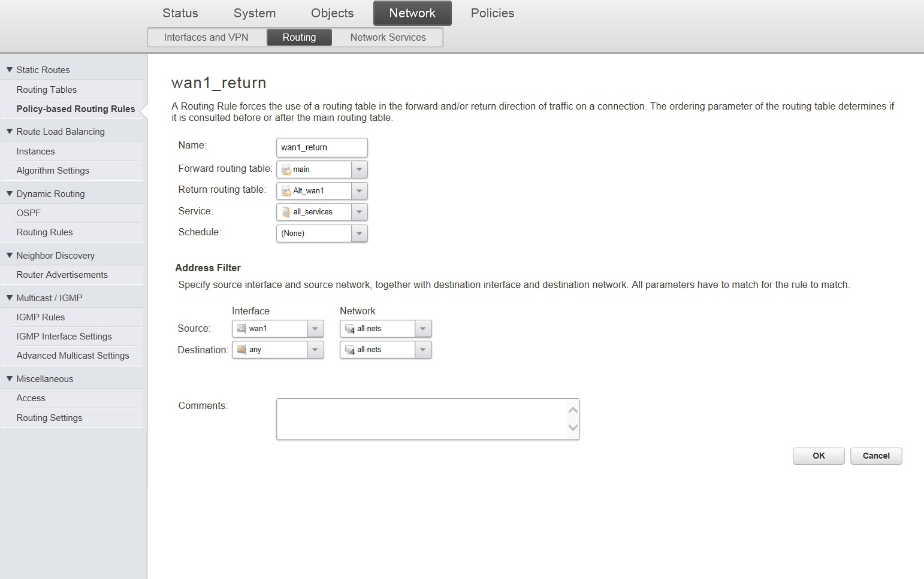
Task: Expand the Schedule dropdown list
Action: (359, 234)
